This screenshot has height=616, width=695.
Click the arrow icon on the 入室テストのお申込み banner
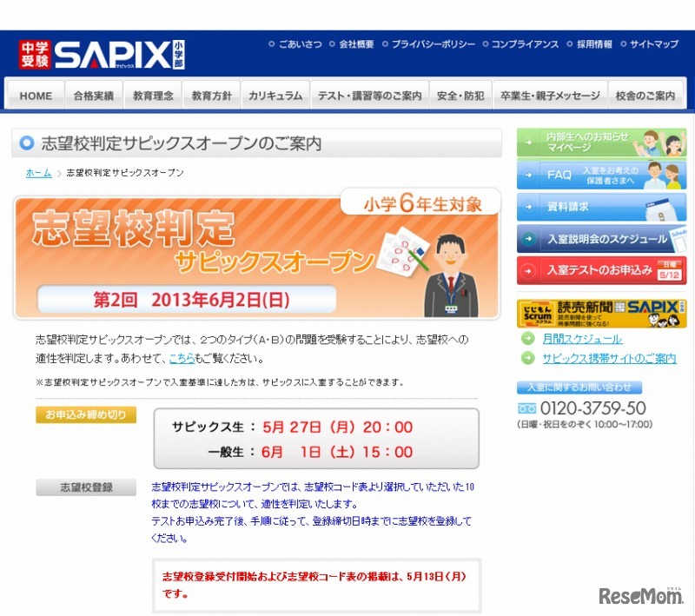[526, 270]
